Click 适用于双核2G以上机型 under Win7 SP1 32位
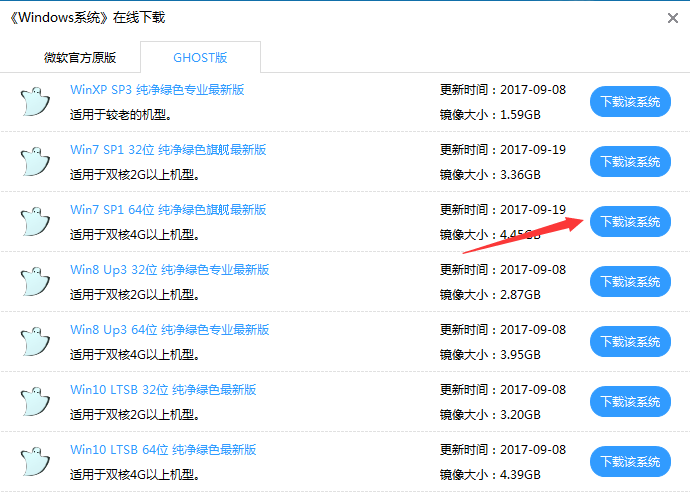Image resolution: width=690 pixels, height=501 pixels. tap(135, 175)
